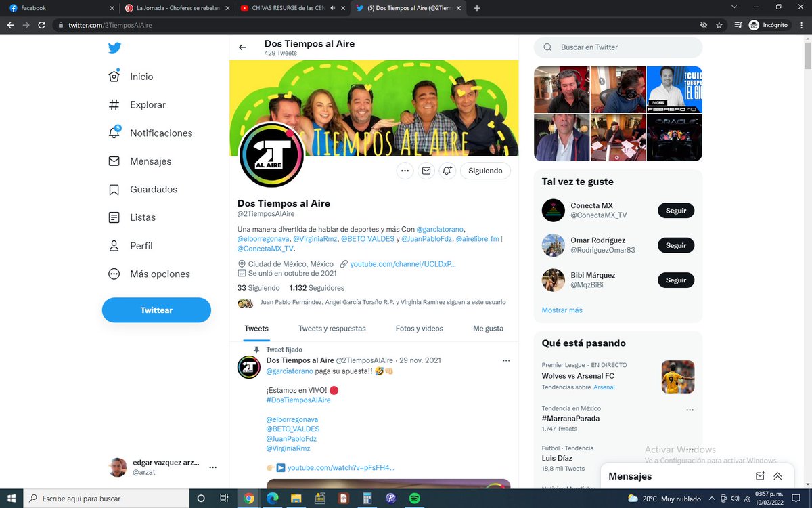Compose new message icon in Mensajes drawer
This screenshot has height=508, width=812.
coord(760,476)
